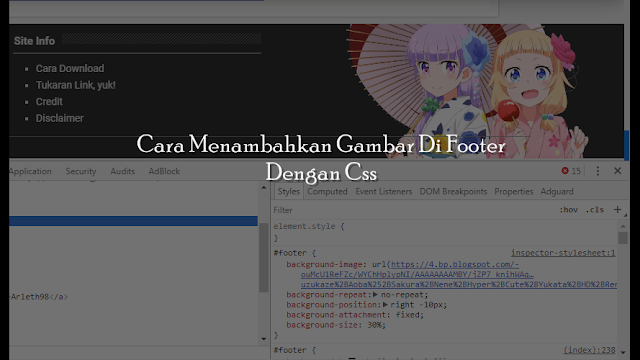640x360 pixels.
Task: Select the highlighted blue DOM row
Action: point(133,221)
